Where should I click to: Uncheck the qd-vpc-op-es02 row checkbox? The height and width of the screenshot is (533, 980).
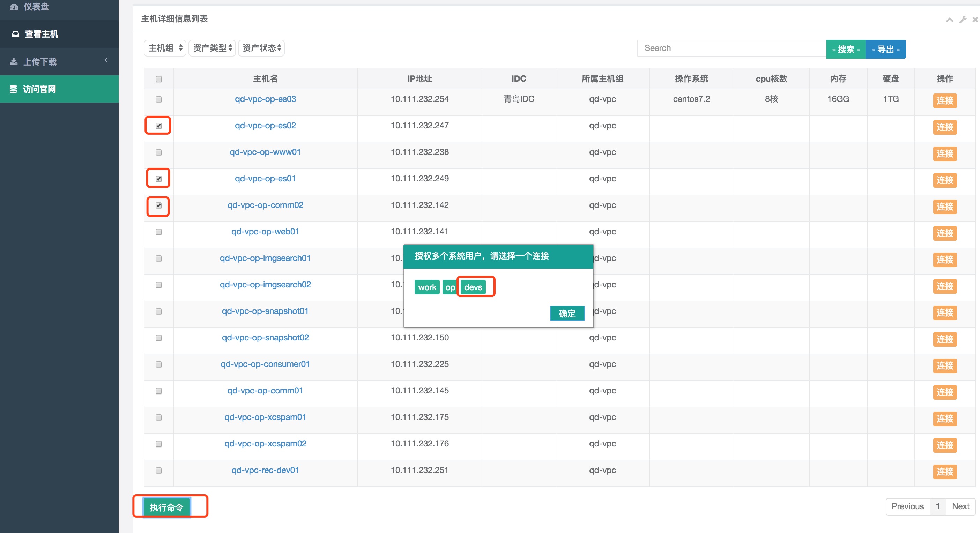[159, 126]
